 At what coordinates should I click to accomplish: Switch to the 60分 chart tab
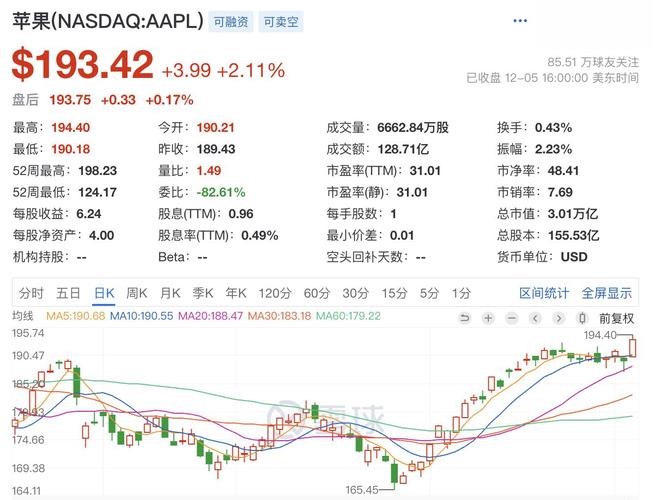[316, 293]
